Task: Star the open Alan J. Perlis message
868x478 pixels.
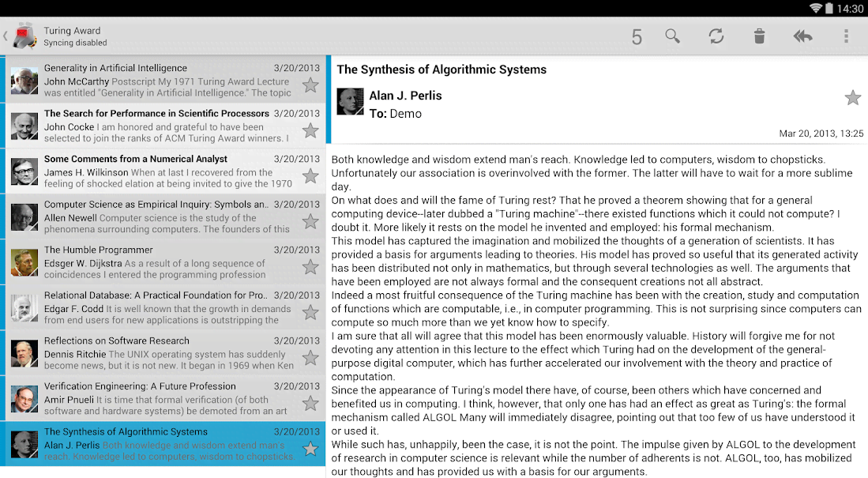Action: (x=852, y=98)
